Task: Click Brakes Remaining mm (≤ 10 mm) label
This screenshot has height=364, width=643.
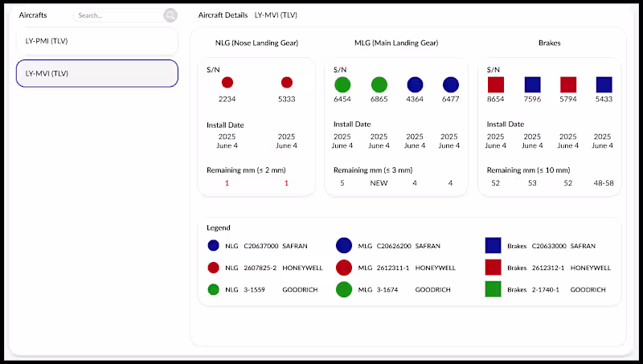Action: tap(528, 170)
